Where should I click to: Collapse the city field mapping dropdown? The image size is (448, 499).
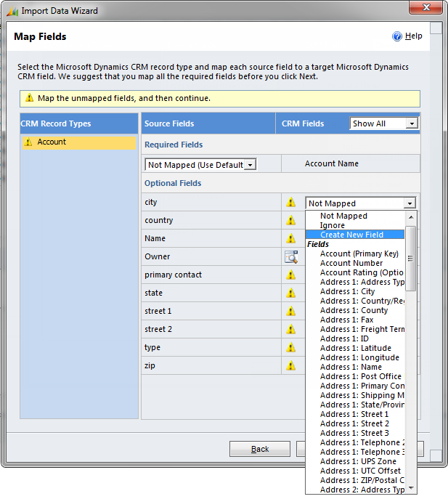pos(410,203)
